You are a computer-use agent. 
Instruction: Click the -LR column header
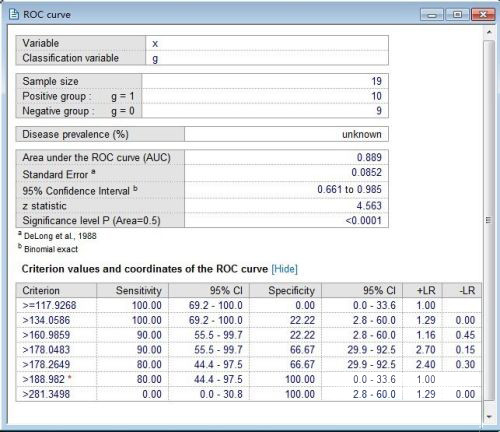pyautogui.click(x=462, y=290)
